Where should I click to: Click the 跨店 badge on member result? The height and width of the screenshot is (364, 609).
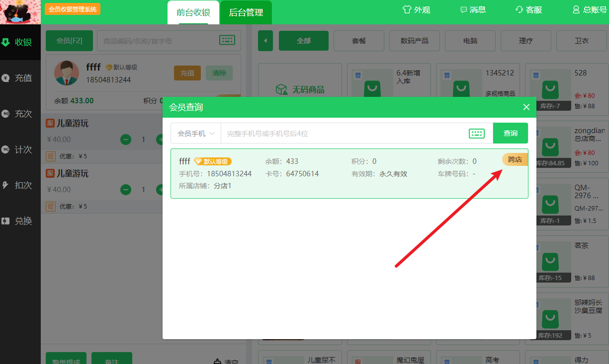coord(515,159)
